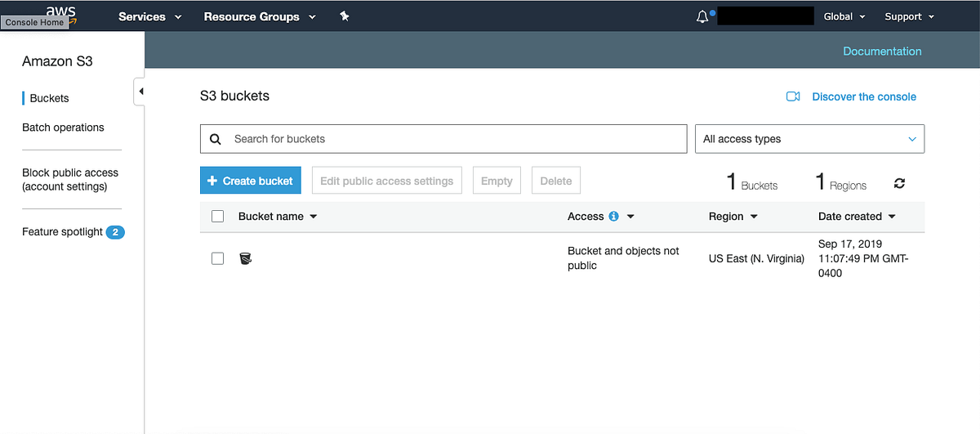The width and height of the screenshot is (980, 434).
Task: Click the Delete button
Action: tap(556, 181)
